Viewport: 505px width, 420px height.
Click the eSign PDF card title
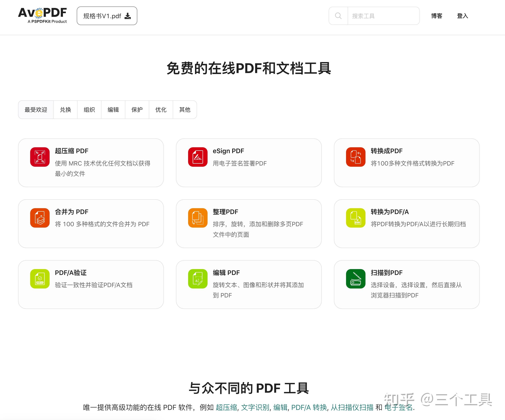(228, 151)
